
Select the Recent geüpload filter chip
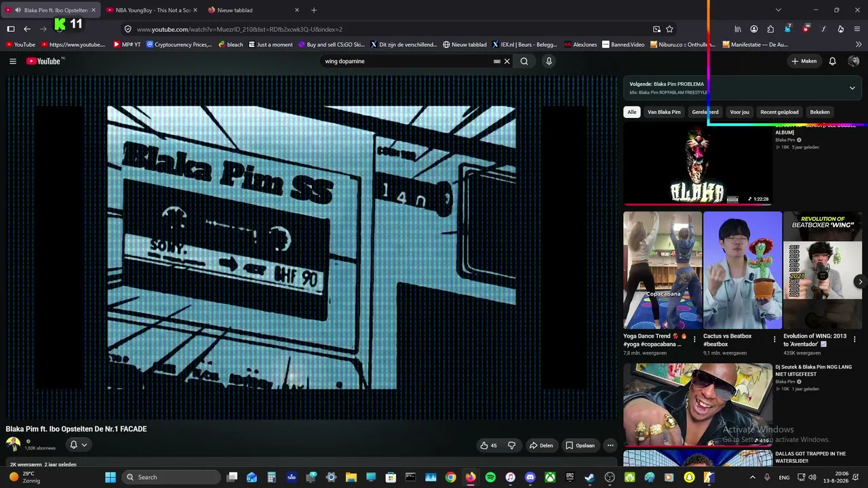pos(779,112)
